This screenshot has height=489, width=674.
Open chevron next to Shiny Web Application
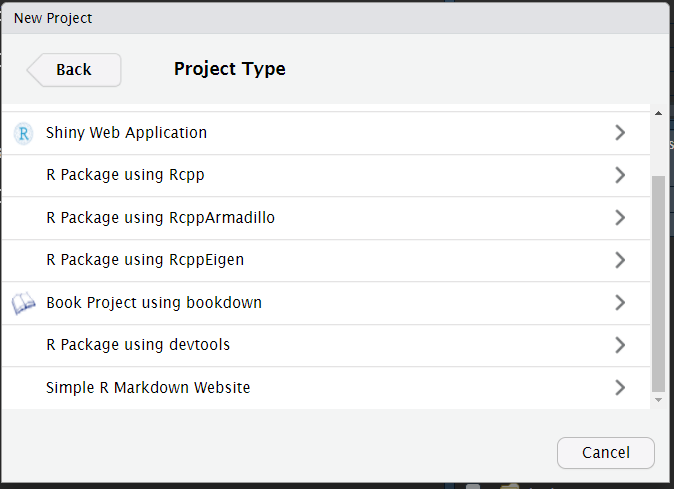click(620, 133)
